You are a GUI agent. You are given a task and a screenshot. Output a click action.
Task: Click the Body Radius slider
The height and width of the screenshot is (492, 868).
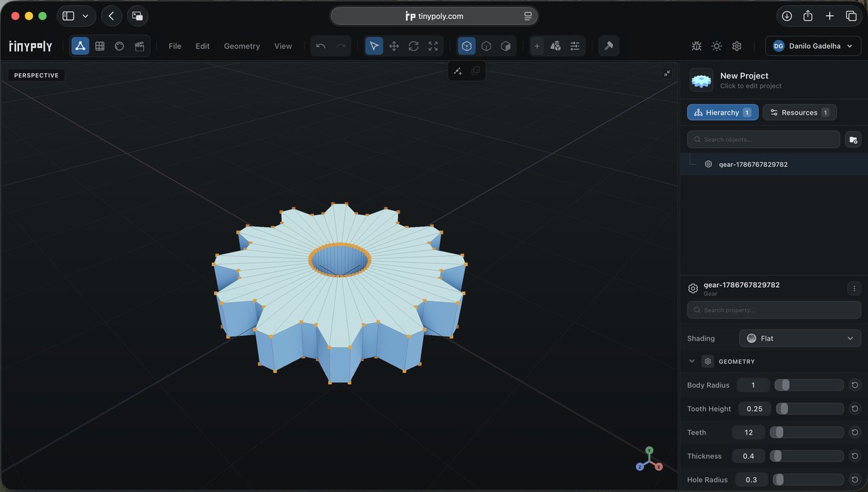point(809,385)
